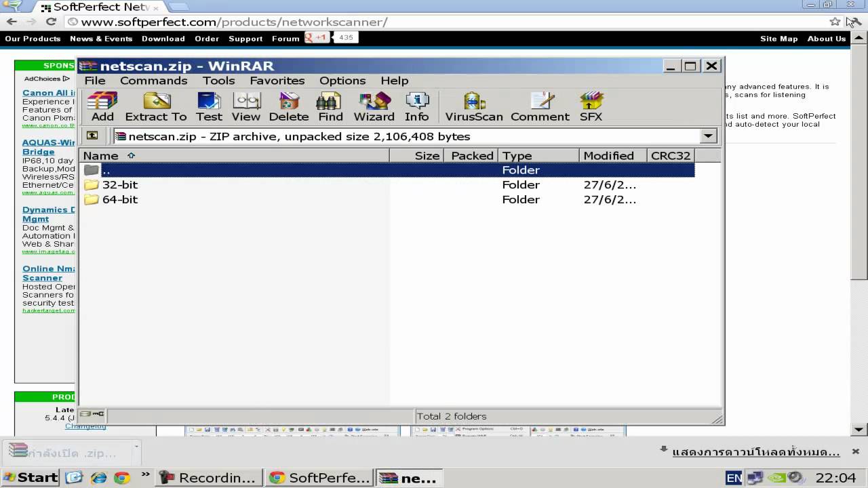Screen dimensions: 868x488
Task: Click the bookmark star in address bar
Action: click(x=835, y=22)
